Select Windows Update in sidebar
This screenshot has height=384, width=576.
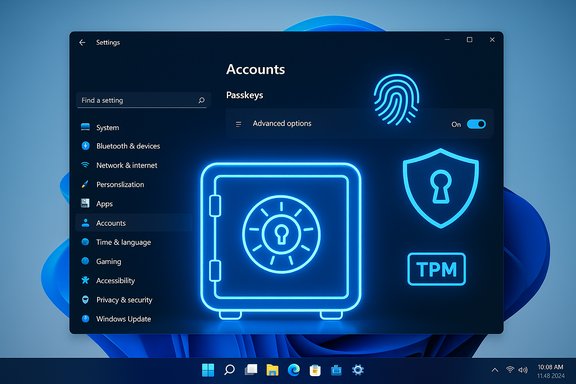click(123, 319)
